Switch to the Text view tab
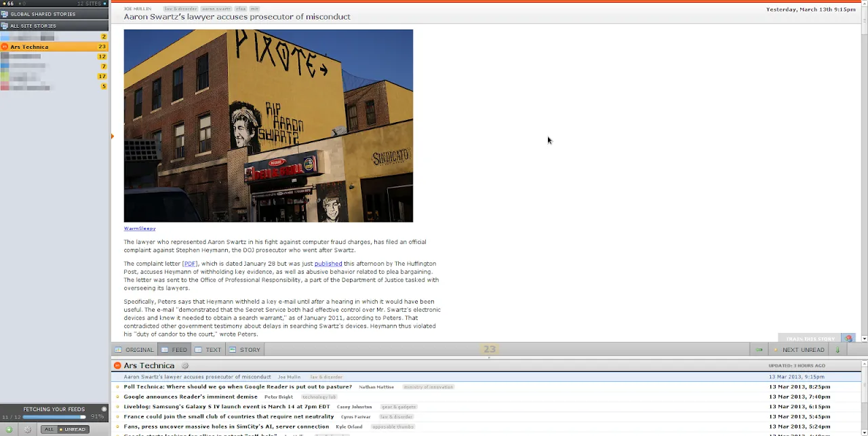Screen dimensions: 868x436 208,350
